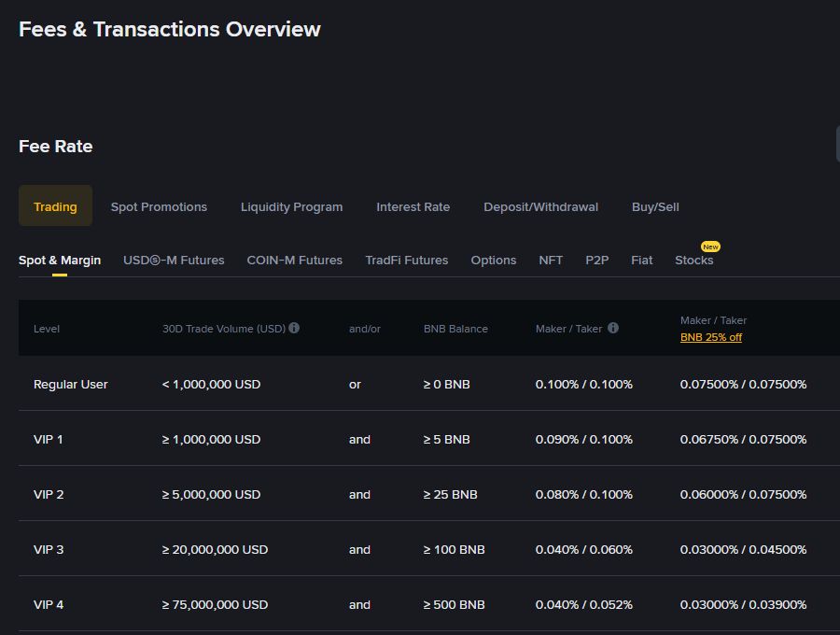Screen dimensions: 840x635
Task: Click '≥ 5,000,000 USD' volume cell
Action: pyautogui.click(x=211, y=495)
